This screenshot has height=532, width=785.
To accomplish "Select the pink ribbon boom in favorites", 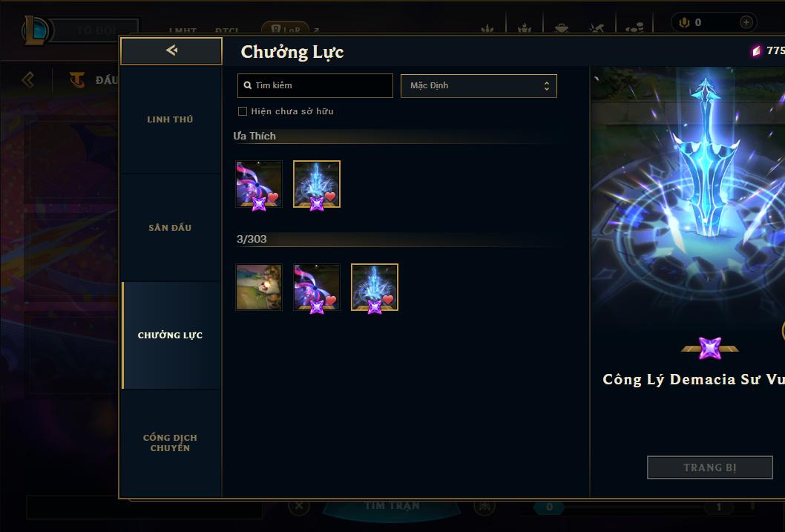I will pyautogui.click(x=259, y=184).
